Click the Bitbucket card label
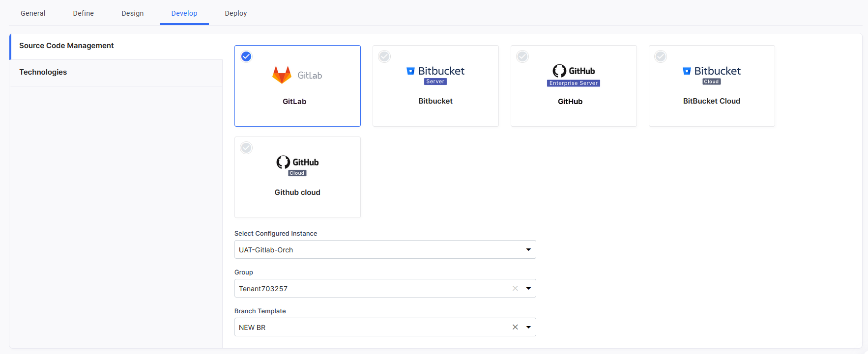The width and height of the screenshot is (868, 354). (435, 101)
